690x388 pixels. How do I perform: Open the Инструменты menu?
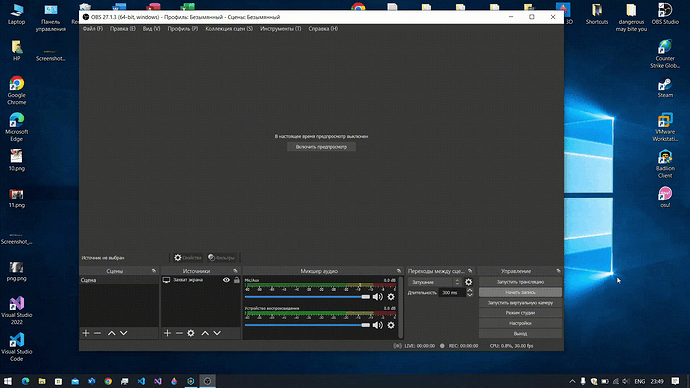[x=280, y=29]
